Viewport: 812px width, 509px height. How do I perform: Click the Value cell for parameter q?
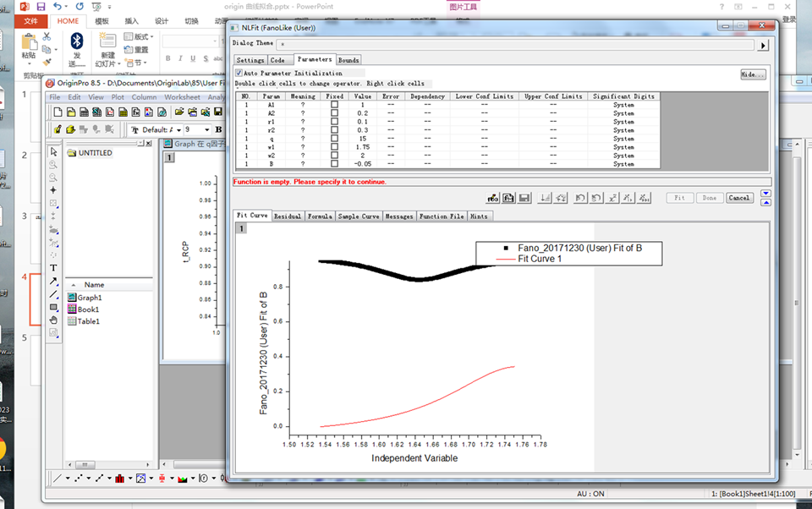pyautogui.click(x=363, y=139)
